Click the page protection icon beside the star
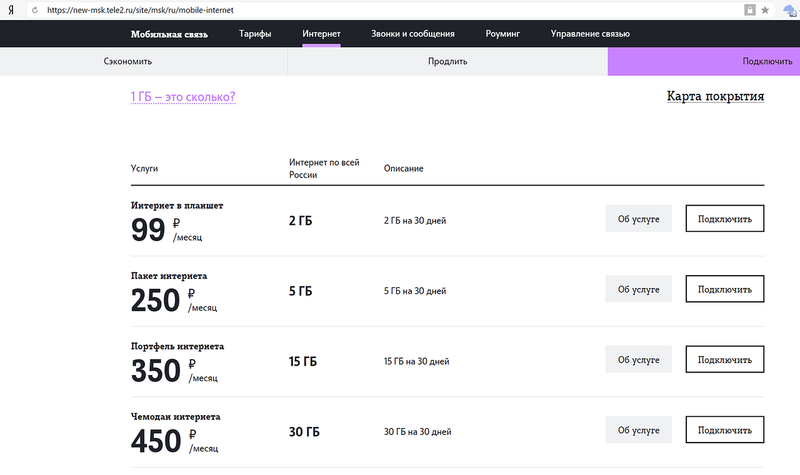The width and height of the screenshot is (800, 475). coord(749,10)
